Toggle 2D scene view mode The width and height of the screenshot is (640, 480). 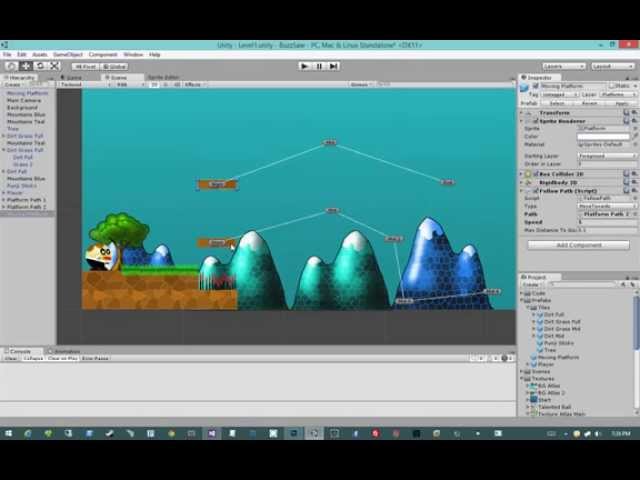click(154, 84)
